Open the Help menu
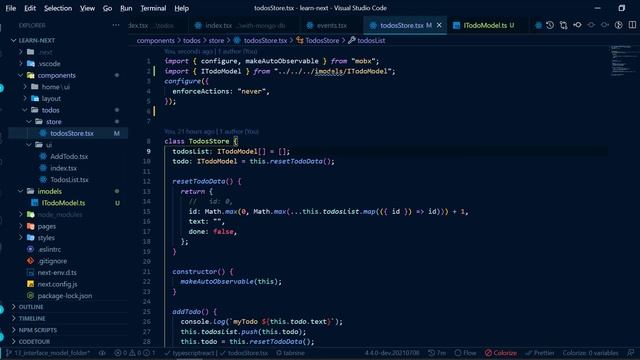The height and width of the screenshot is (360, 640). click(181, 8)
